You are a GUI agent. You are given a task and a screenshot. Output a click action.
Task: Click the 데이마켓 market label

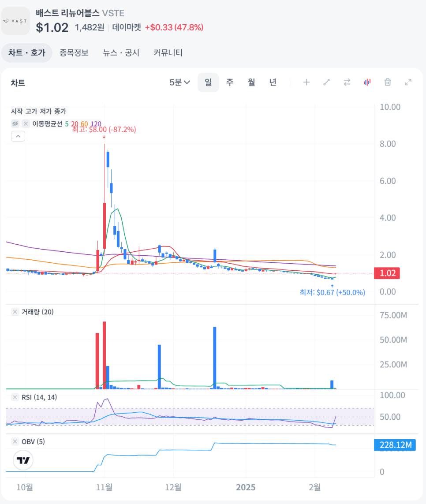coord(127,27)
